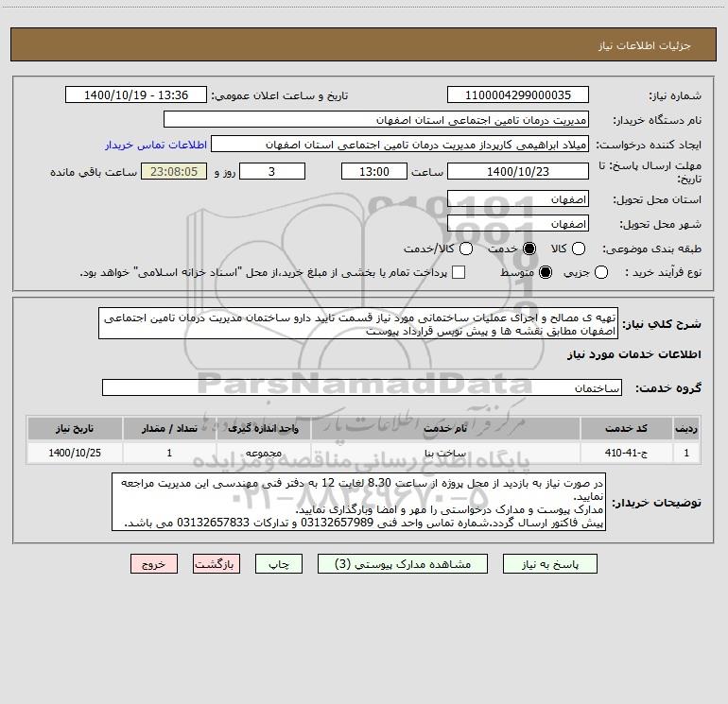
Task: Click the شرح کلی نیاز label
Action: coord(662,324)
